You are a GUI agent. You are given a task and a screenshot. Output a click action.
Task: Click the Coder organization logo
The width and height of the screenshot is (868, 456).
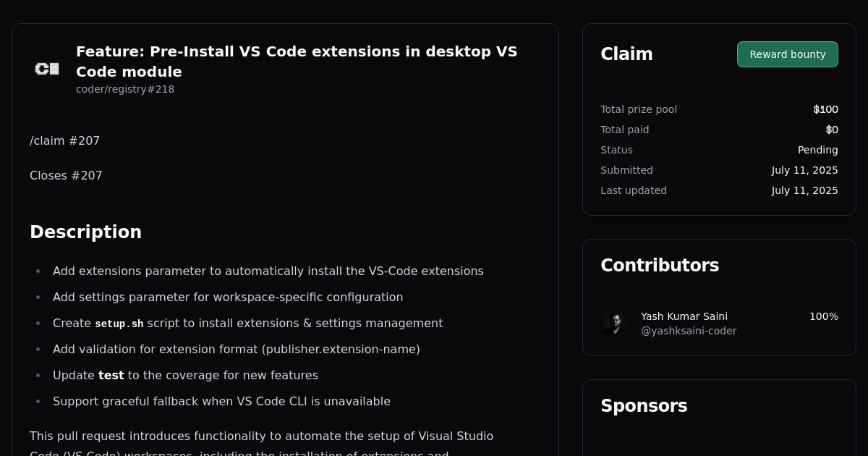(x=47, y=69)
